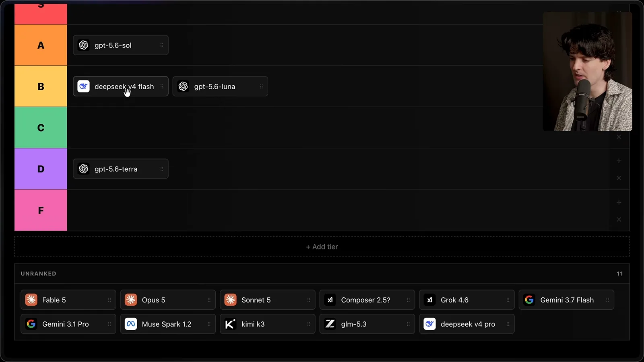
Task: Click the OpenAI logo on gpt-5.6-luna
Action: 183,86
